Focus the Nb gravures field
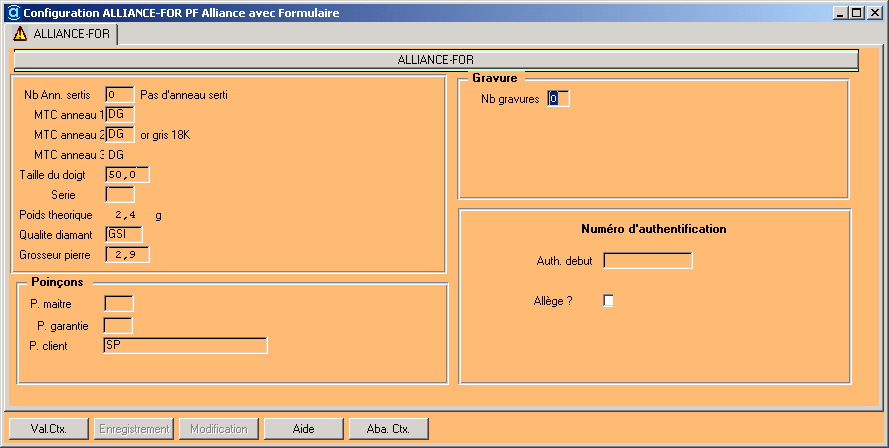The image size is (889, 448). tap(558, 99)
